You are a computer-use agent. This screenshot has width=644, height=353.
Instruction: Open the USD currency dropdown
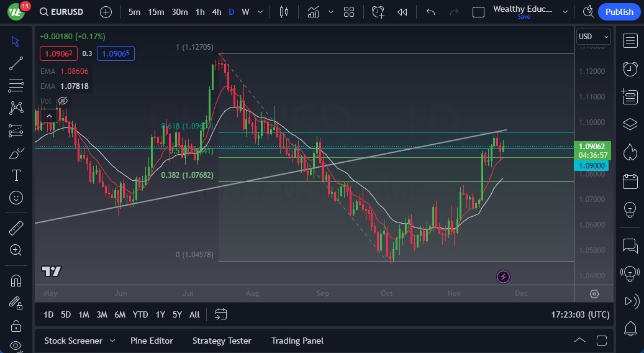(x=593, y=37)
